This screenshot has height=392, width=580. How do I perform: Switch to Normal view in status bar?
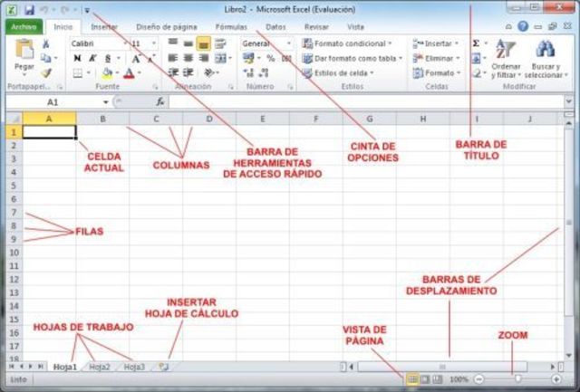click(412, 379)
